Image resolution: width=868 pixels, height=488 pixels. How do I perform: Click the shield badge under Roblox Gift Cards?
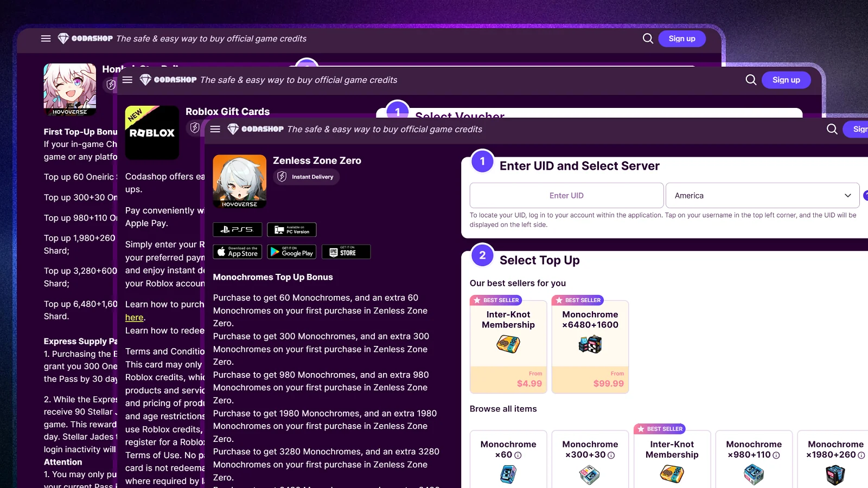coord(195,128)
